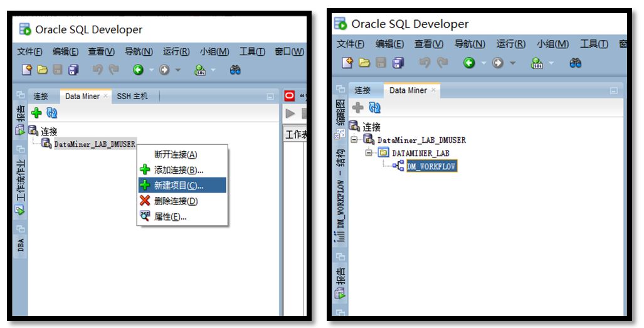Image resolution: width=644 pixels, height=328 pixels.
Task: Select DM_WORKFLOW workflow node
Action: (431, 166)
